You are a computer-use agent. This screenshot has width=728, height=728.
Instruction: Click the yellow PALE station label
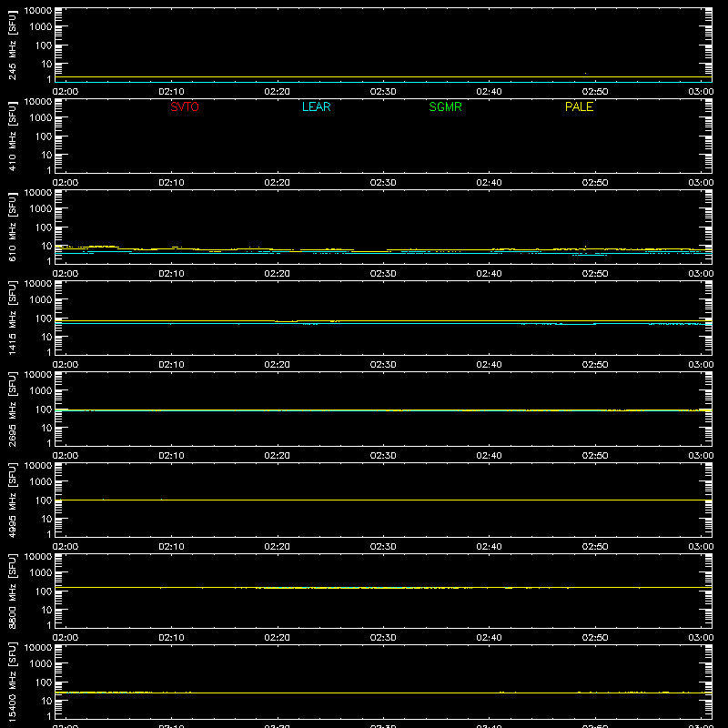coord(579,106)
